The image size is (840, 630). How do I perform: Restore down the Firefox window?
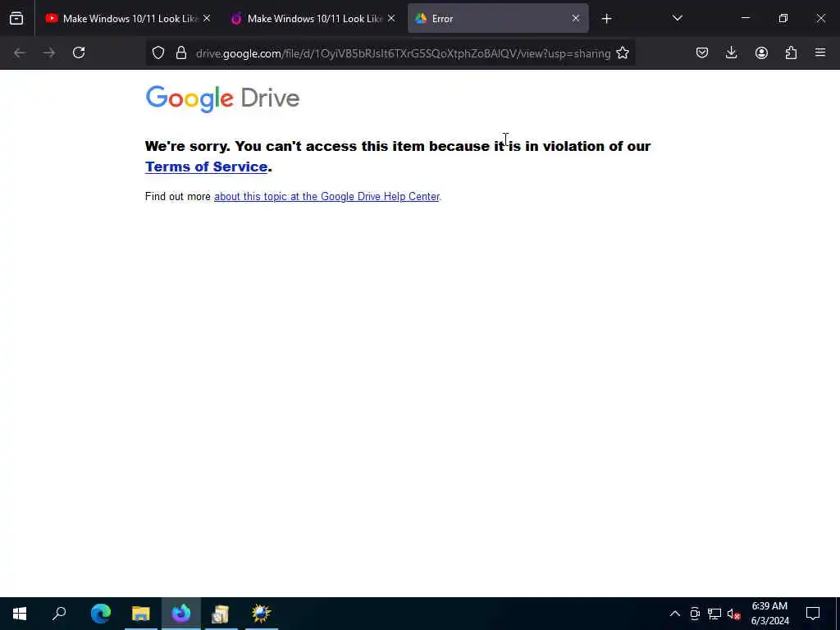783,18
